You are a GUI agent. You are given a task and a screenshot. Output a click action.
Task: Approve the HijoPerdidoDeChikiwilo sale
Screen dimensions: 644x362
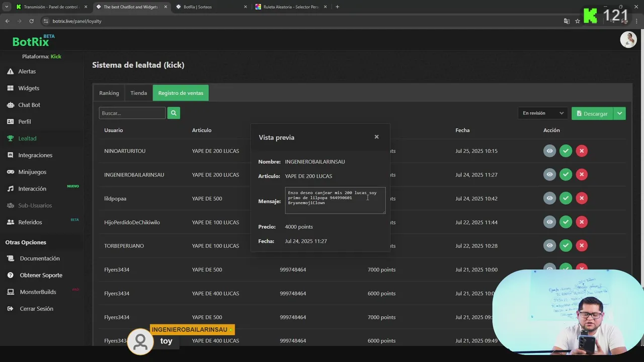click(x=566, y=222)
